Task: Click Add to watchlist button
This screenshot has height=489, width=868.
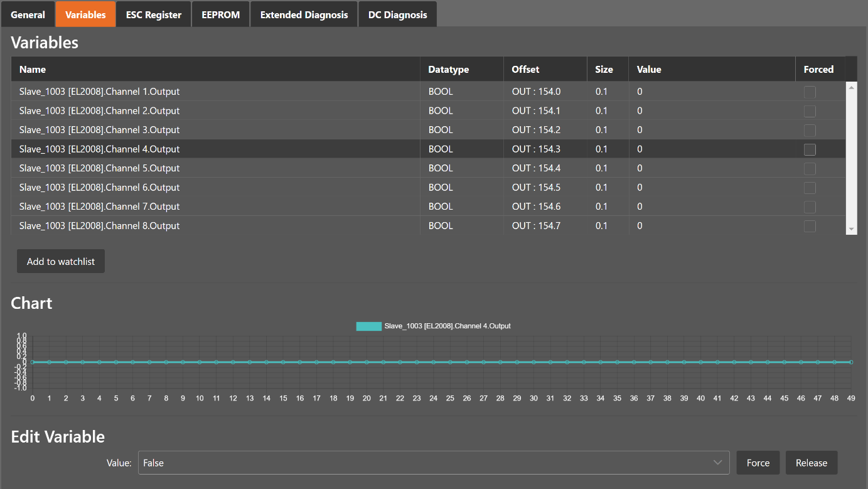Action: pos(61,262)
